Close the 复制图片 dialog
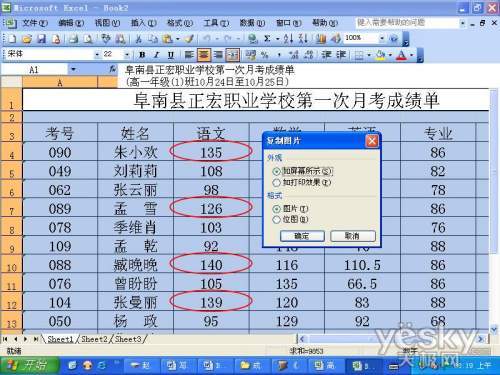The image size is (500, 375). coord(372,141)
